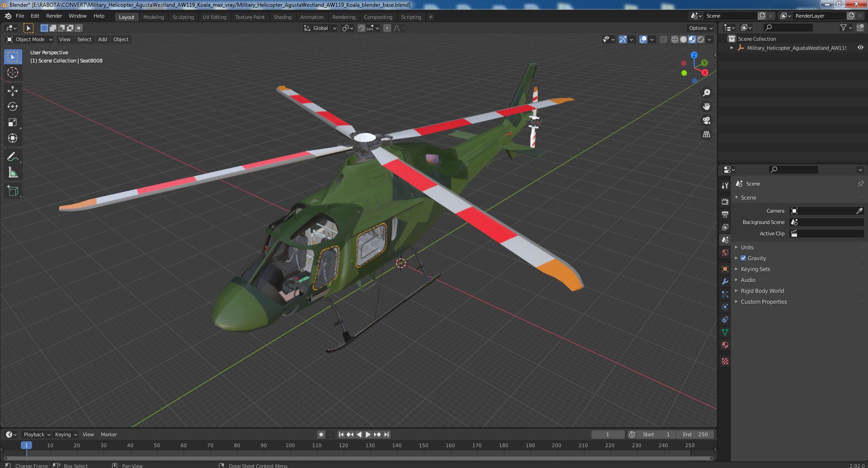The image size is (868, 468).
Task: Open Modifiers properties tab
Action: click(x=725, y=282)
